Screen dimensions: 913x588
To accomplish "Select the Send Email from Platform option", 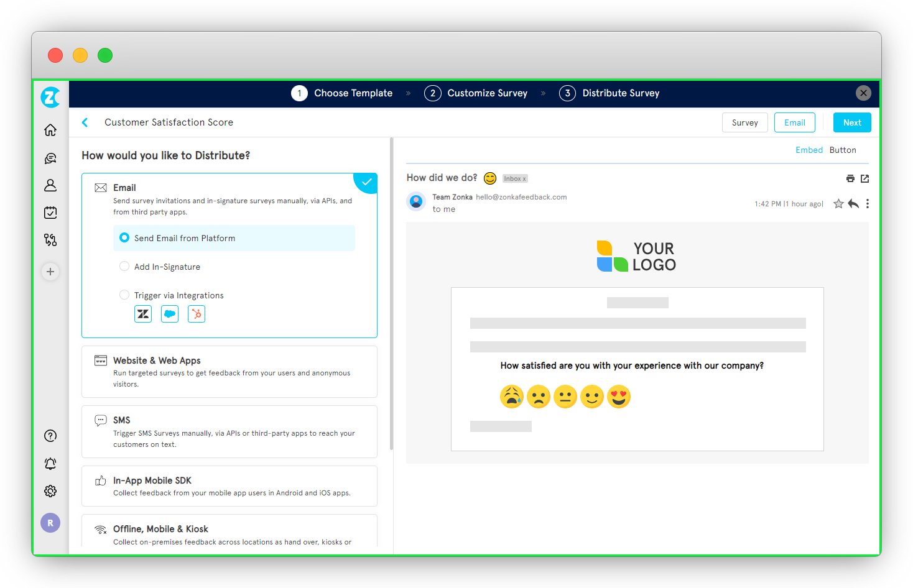I will 124,237.
